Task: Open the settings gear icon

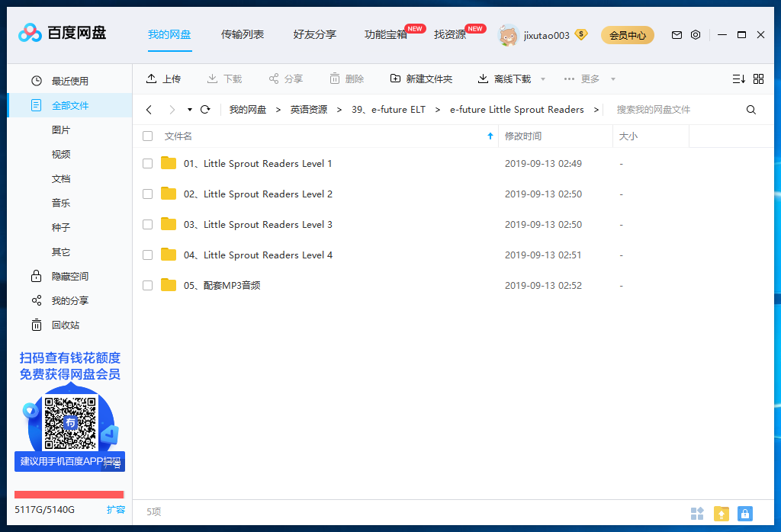Action: [x=695, y=34]
